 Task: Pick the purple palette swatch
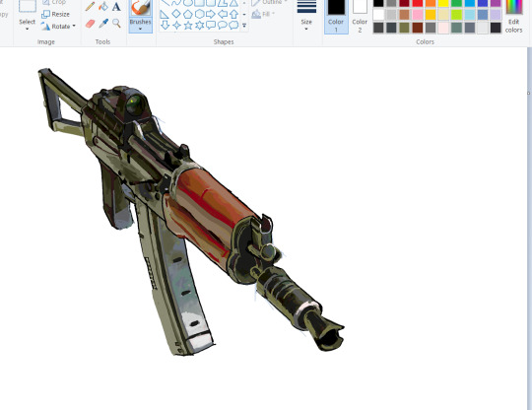tap(496, 3)
